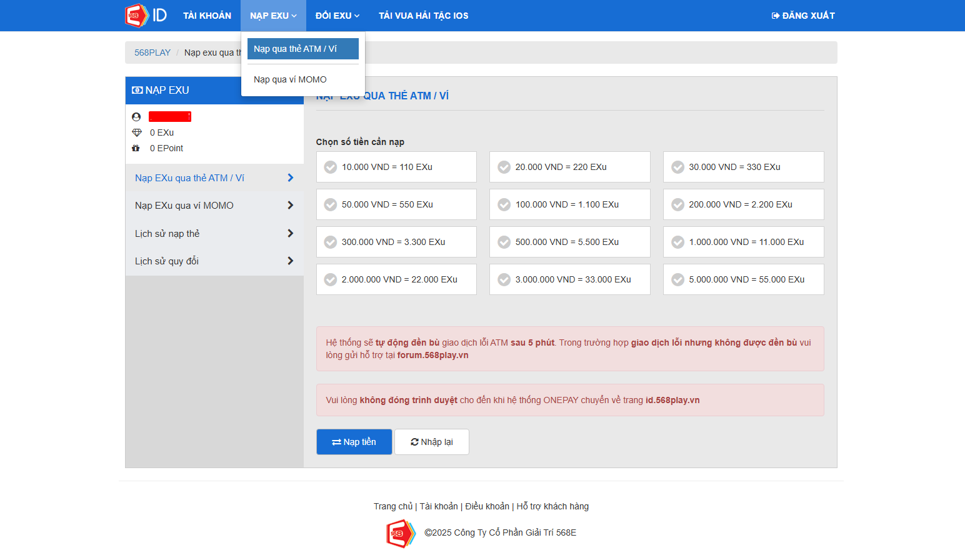The image size is (965, 560).
Task: Pick the 300.000 VND = 3.300 EXu option
Action: point(396,242)
